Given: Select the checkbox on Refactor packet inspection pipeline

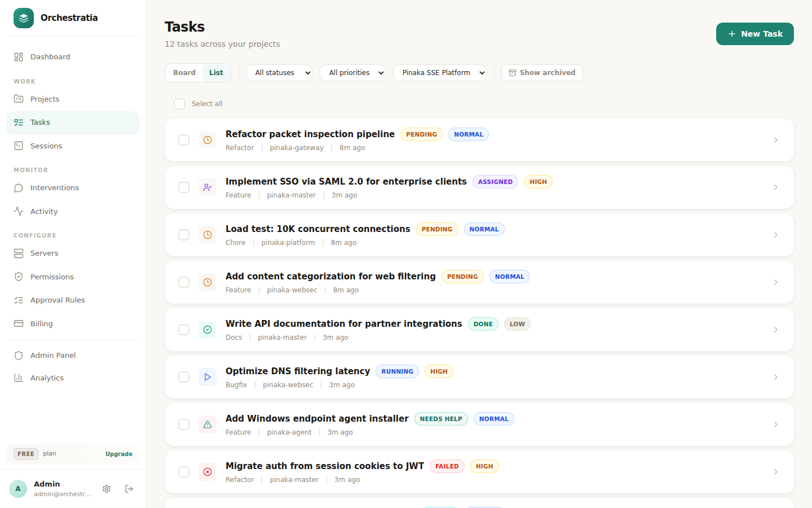Looking at the screenshot, I should tap(183, 140).
